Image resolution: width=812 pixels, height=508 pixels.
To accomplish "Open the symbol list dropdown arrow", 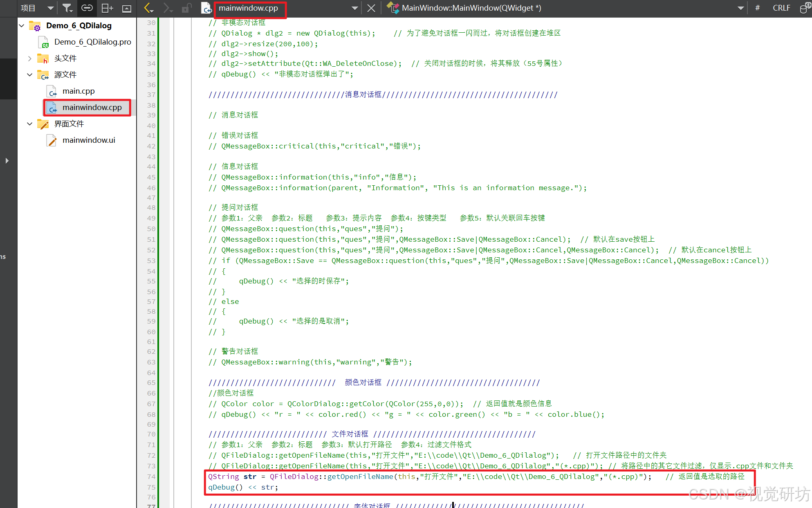I will coord(740,8).
